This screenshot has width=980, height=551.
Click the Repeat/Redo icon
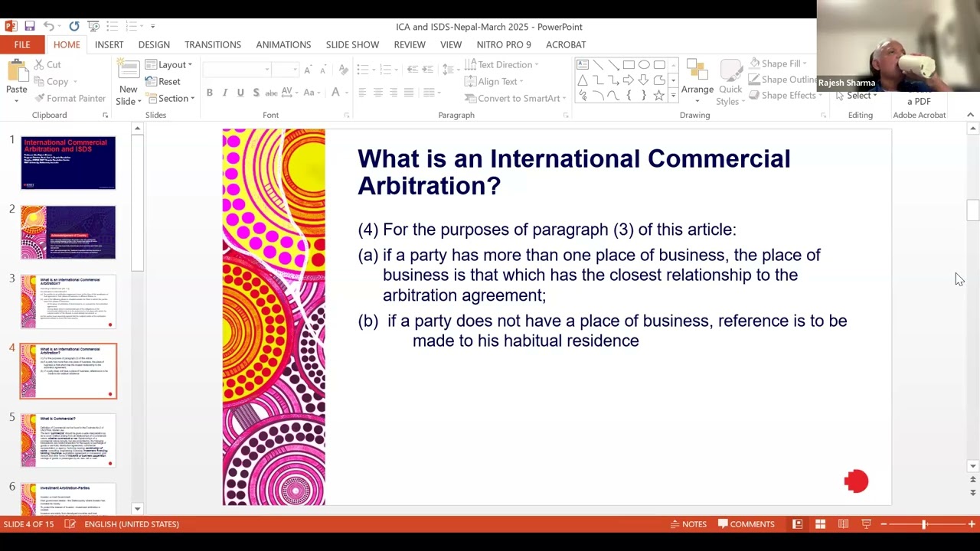[74, 26]
